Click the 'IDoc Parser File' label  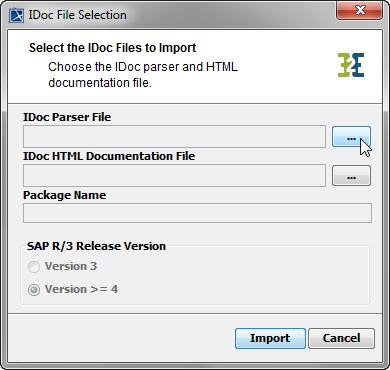coord(67,117)
